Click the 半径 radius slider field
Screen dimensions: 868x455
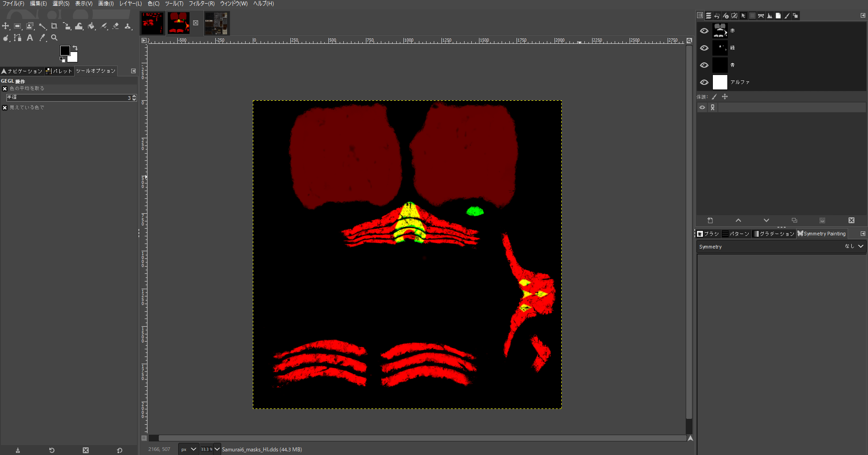coord(71,98)
